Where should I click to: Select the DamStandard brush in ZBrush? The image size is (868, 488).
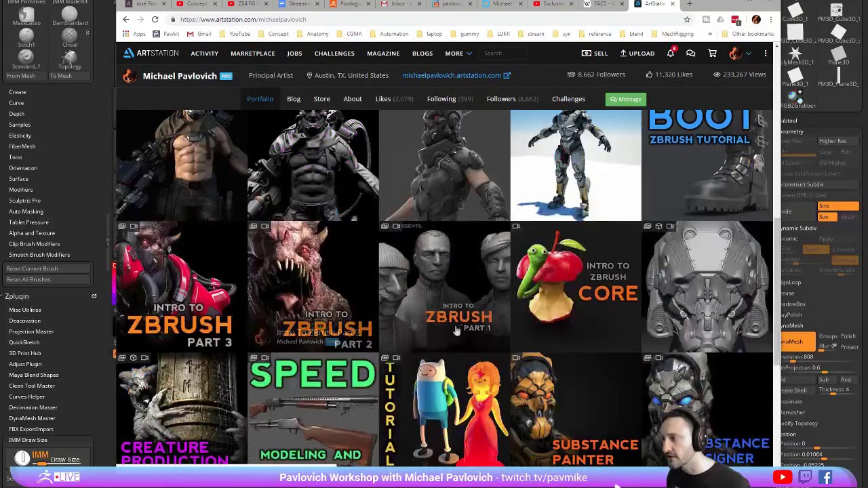tap(69, 15)
